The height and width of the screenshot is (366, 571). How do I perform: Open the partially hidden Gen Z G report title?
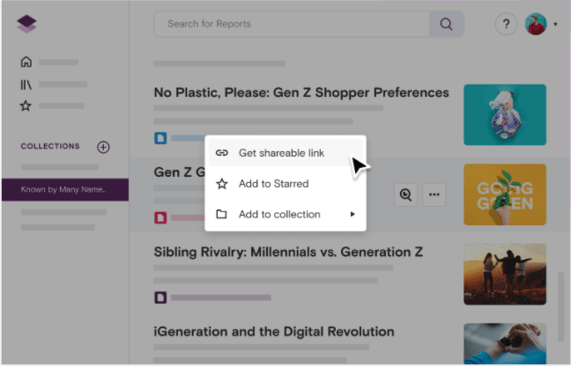(179, 172)
